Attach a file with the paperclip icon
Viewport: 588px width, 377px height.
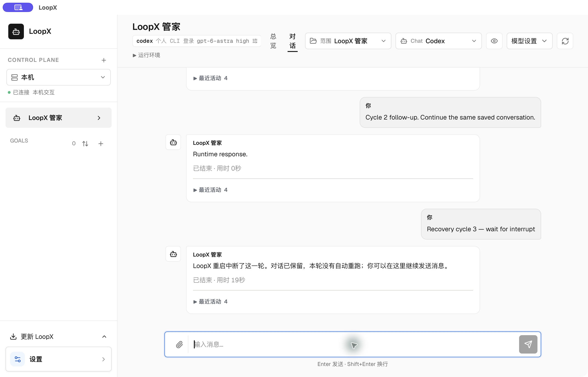click(x=179, y=344)
